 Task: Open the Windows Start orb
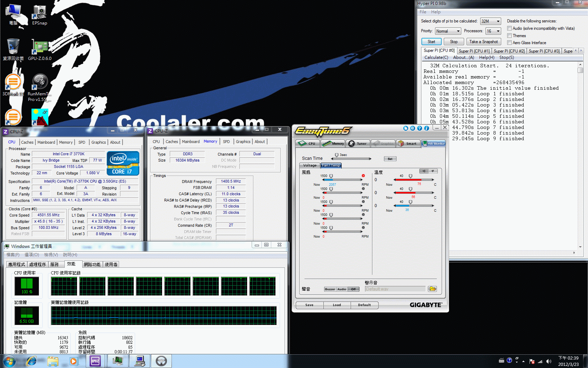point(9,361)
